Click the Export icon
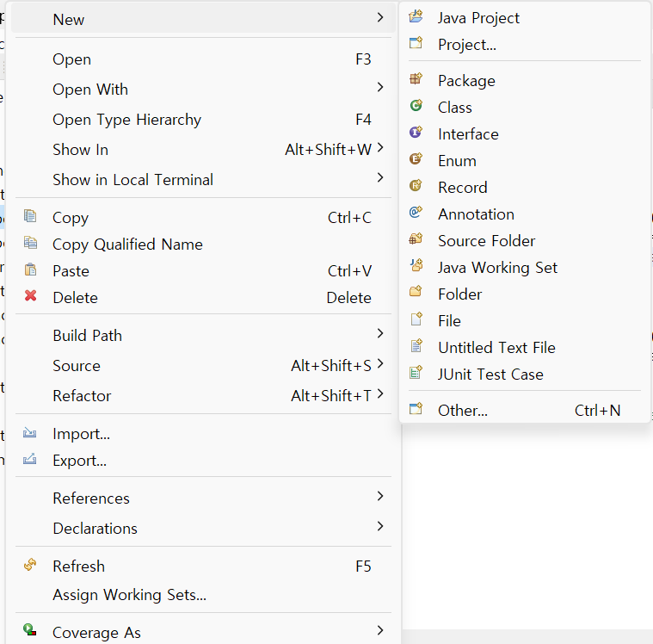The width and height of the screenshot is (653, 644). coord(29,459)
